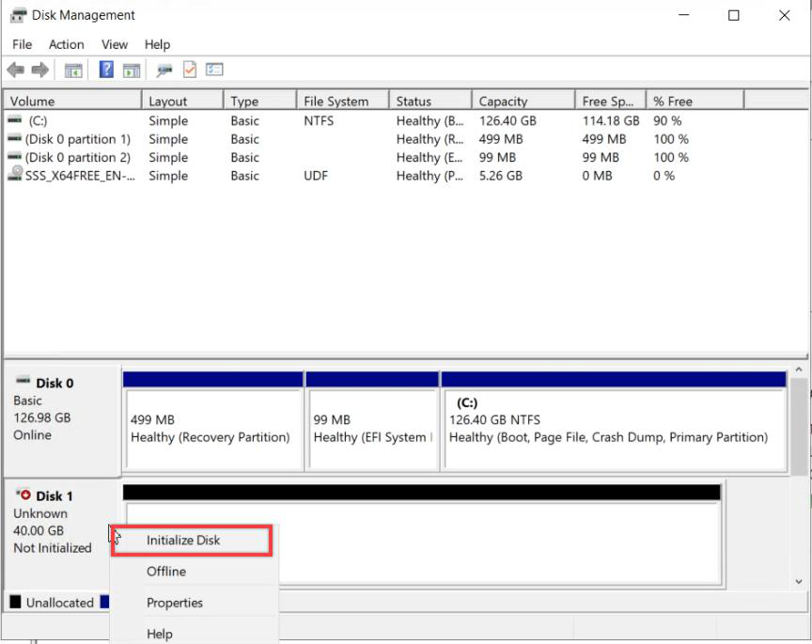This screenshot has height=644, width=812.
Task: Sort by the Type column header
Action: (260, 101)
